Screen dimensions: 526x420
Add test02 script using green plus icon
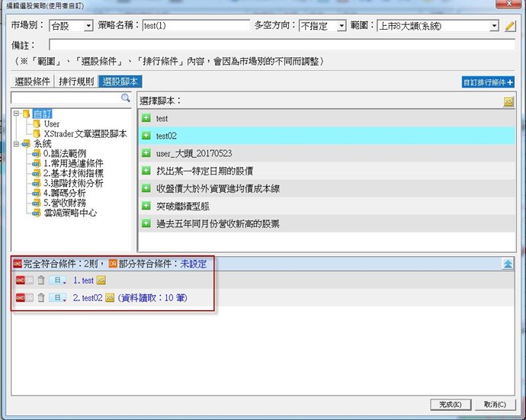146,136
